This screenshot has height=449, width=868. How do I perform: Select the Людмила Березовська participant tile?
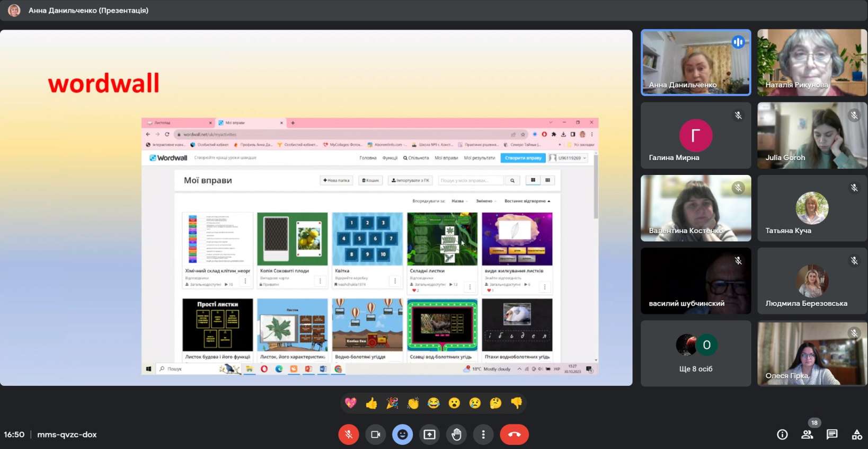[812, 281]
